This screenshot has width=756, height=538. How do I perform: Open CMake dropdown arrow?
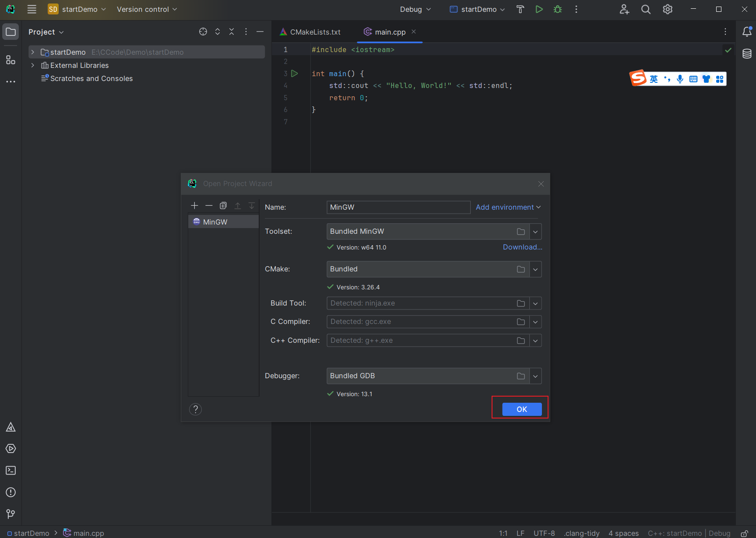point(535,269)
